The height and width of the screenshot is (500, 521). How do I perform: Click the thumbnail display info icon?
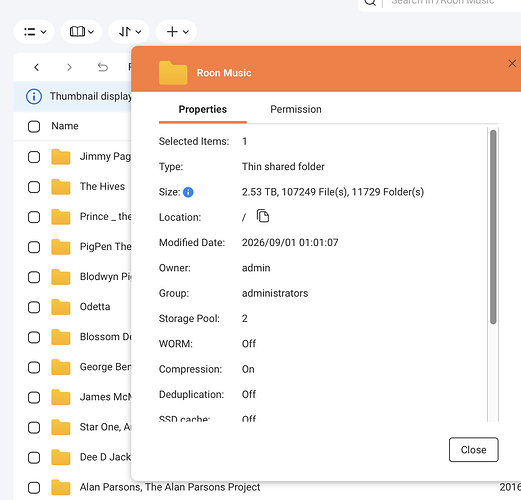(x=34, y=97)
